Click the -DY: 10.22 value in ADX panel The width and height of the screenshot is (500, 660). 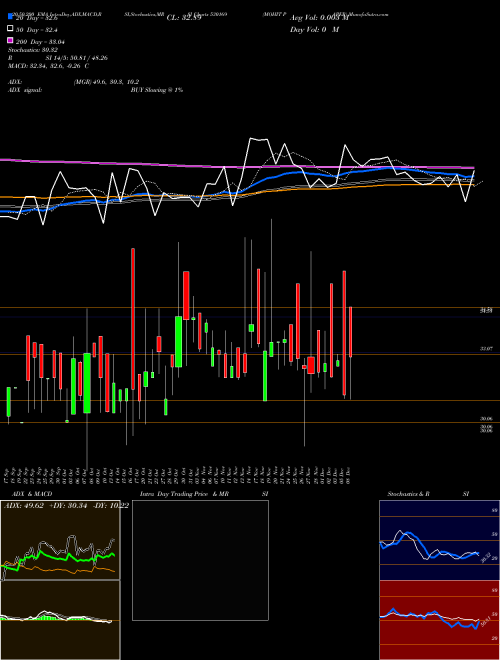[109, 506]
